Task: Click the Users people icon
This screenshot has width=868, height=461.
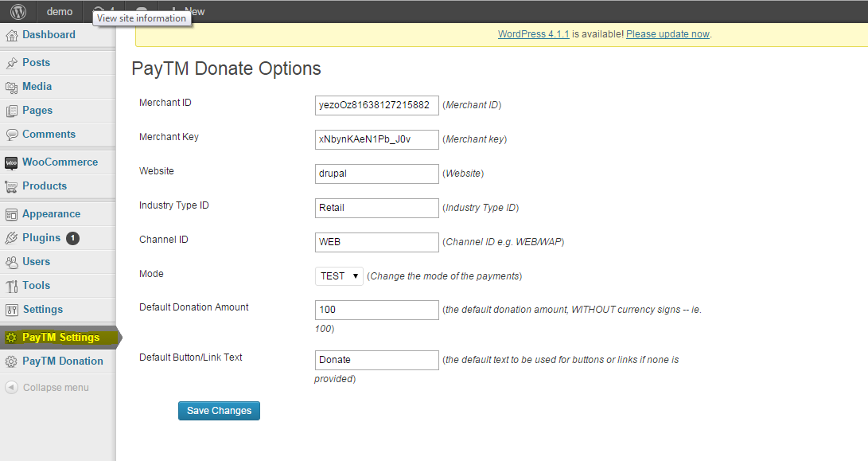Action: (12, 262)
